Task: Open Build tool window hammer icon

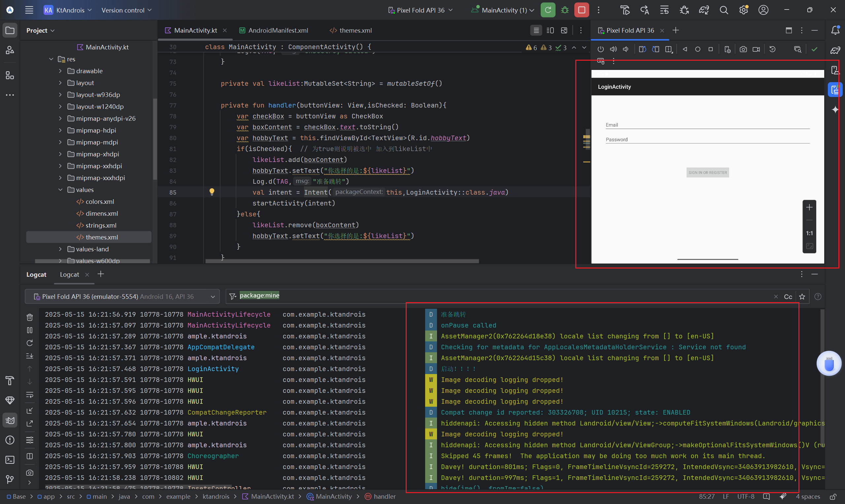Action: point(10,381)
